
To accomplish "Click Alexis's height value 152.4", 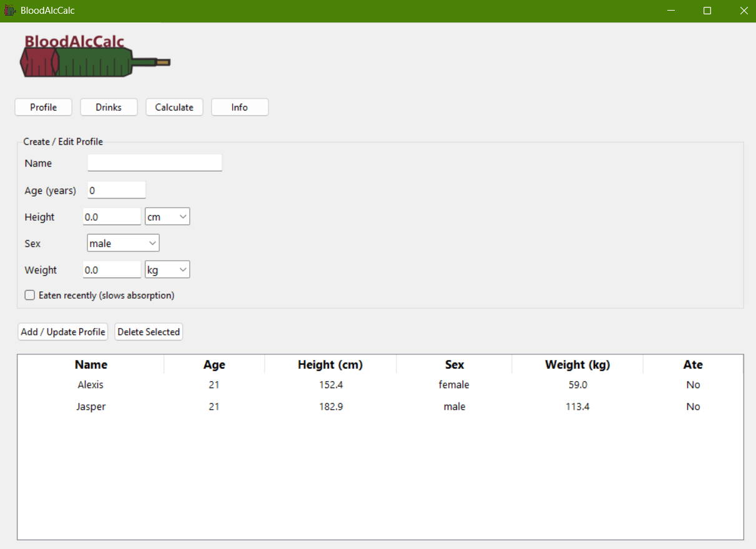I will [331, 385].
